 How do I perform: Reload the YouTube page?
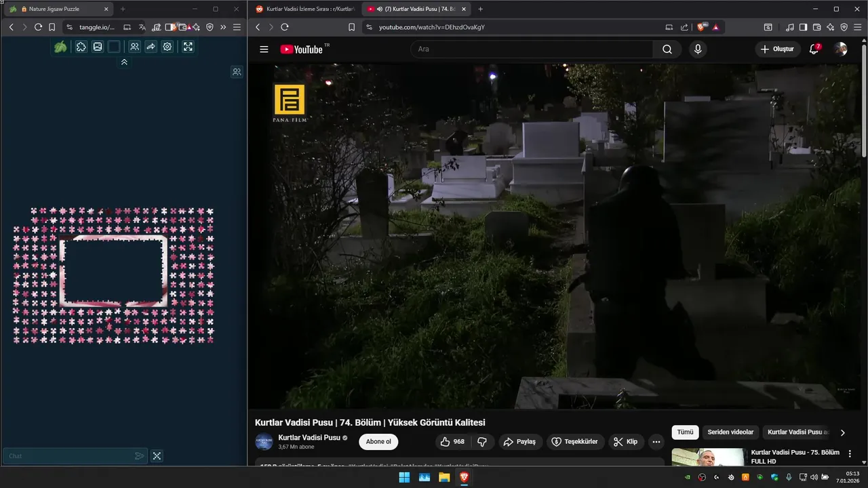(284, 27)
